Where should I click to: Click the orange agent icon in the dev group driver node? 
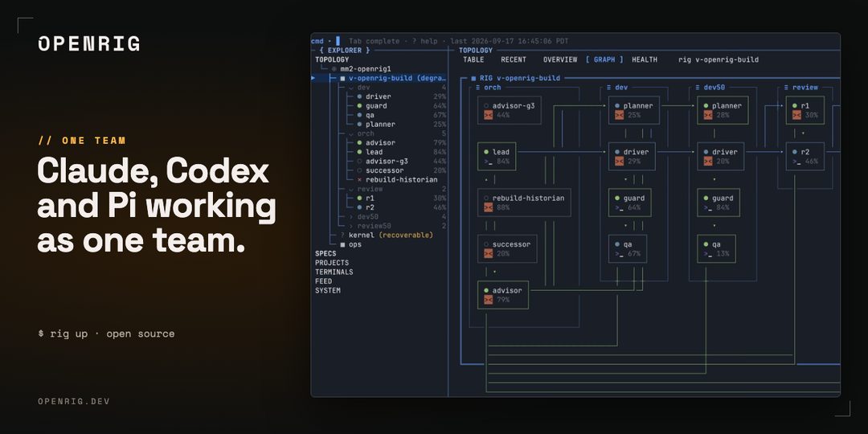[x=619, y=161]
